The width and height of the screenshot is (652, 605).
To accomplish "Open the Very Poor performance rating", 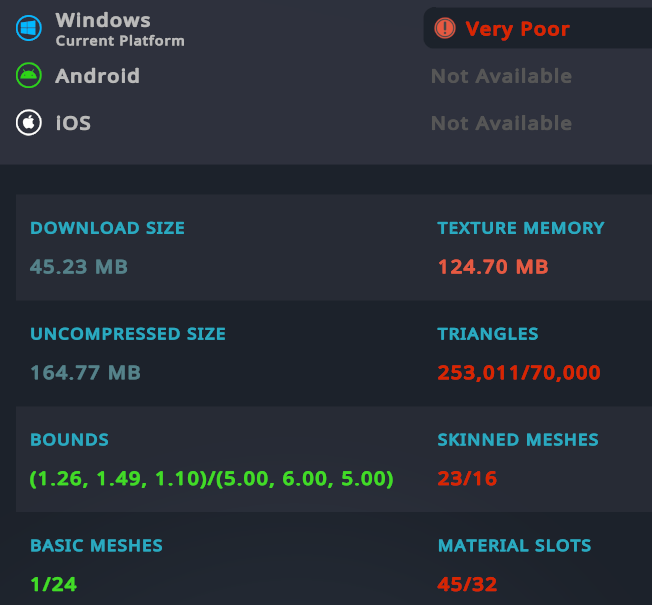I will [x=538, y=28].
